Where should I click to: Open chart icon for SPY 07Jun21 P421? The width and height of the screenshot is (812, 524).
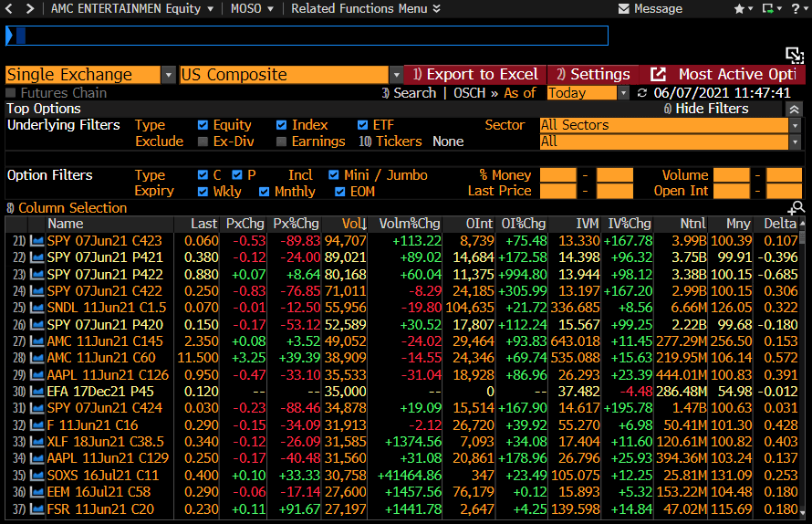point(36,257)
